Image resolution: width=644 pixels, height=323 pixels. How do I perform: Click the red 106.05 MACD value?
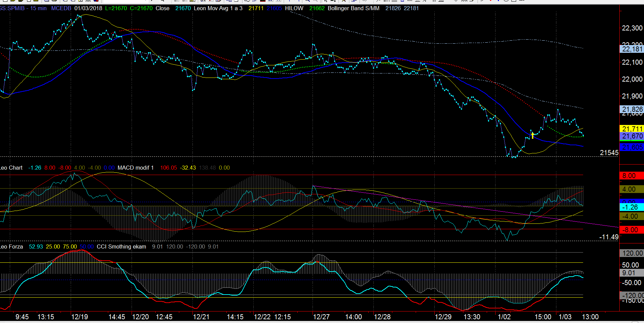pyautogui.click(x=168, y=168)
